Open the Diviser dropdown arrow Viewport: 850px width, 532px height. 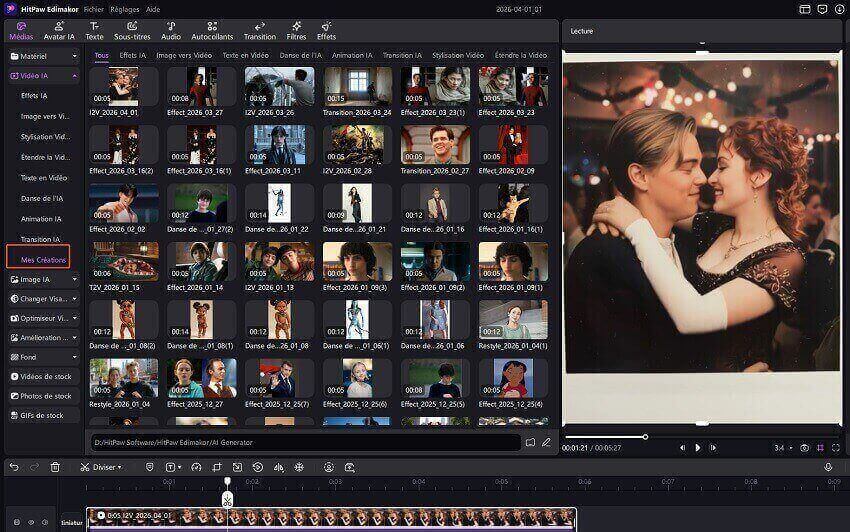tap(120, 467)
